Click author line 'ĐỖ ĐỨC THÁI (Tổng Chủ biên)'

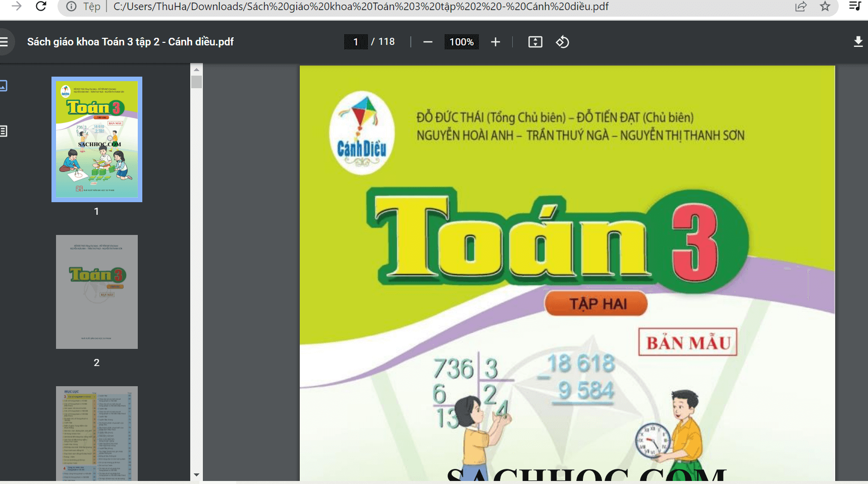click(x=491, y=117)
